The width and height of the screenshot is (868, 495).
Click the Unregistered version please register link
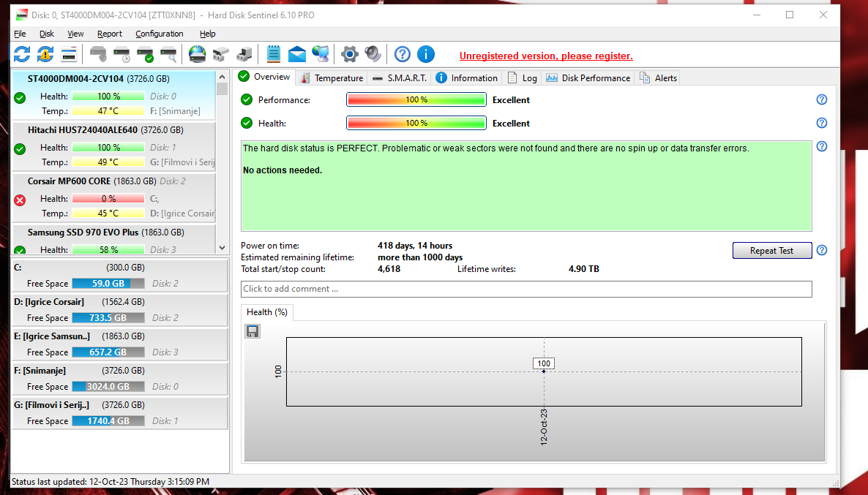(x=546, y=56)
